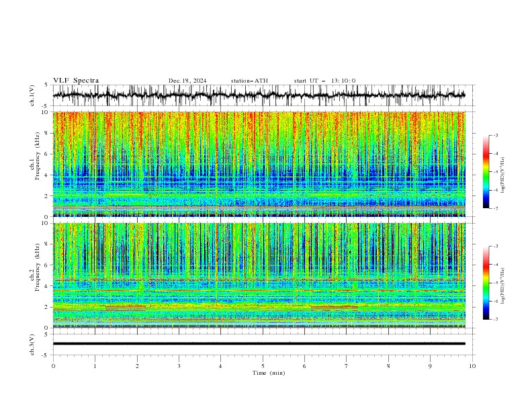
Task: Click the 'start UT = 13:10:0' text
Action: tap(324, 81)
